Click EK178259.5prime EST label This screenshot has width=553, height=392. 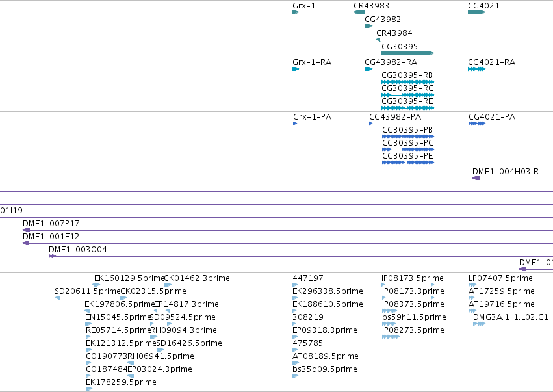coord(121,382)
